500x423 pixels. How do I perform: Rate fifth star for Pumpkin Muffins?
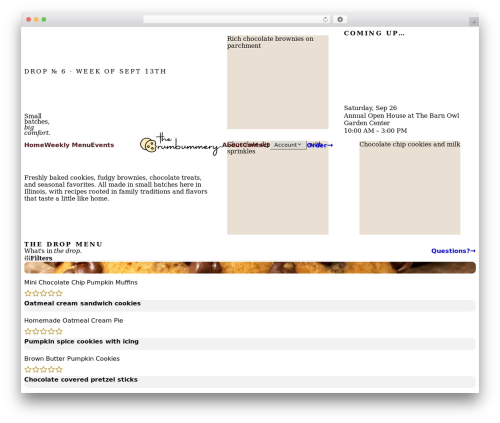click(x=59, y=293)
